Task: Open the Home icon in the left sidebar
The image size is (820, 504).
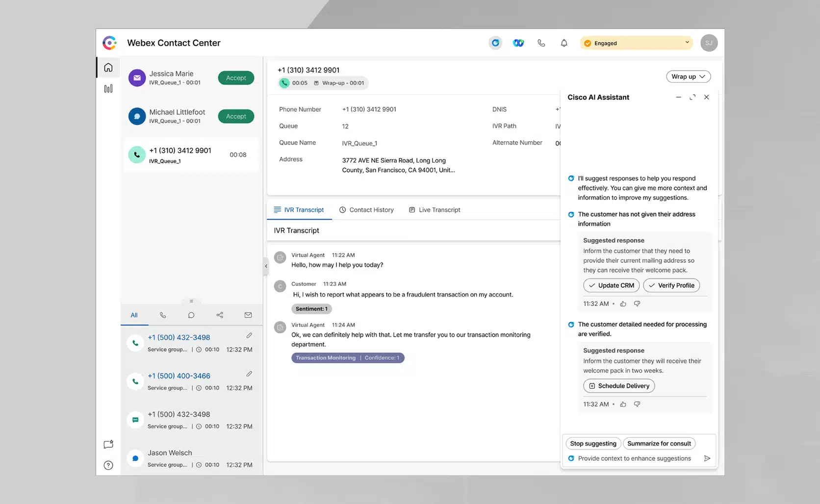Action: click(108, 67)
